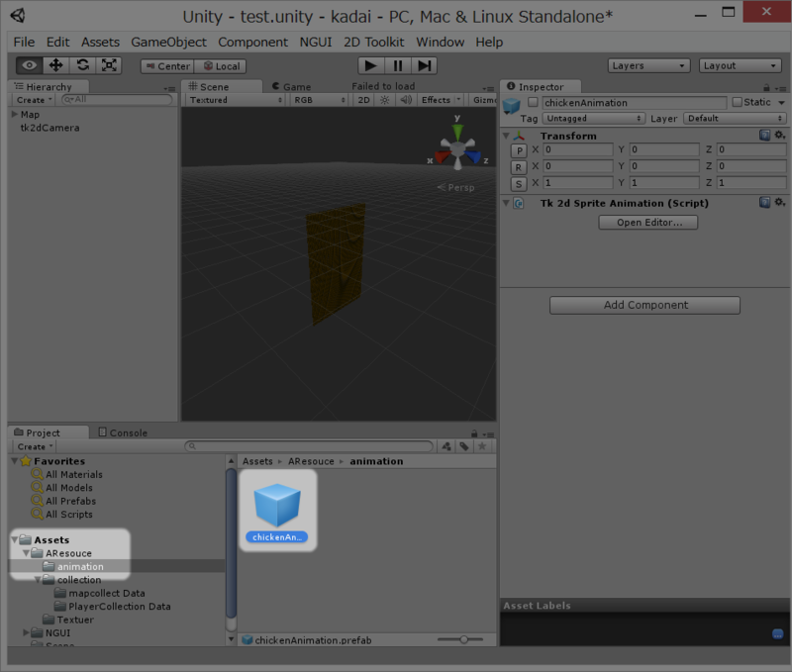The width and height of the screenshot is (792, 672).
Task: Click the P position reset button
Action: 519,150
